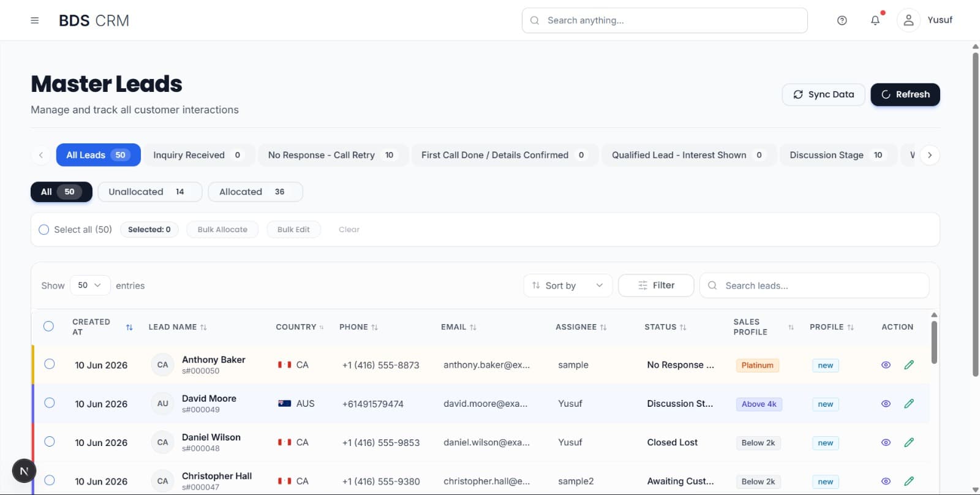The height and width of the screenshot is (495, 980).
Task: Select the Daniel Wilson row checkbox
Action: point(50,442)
